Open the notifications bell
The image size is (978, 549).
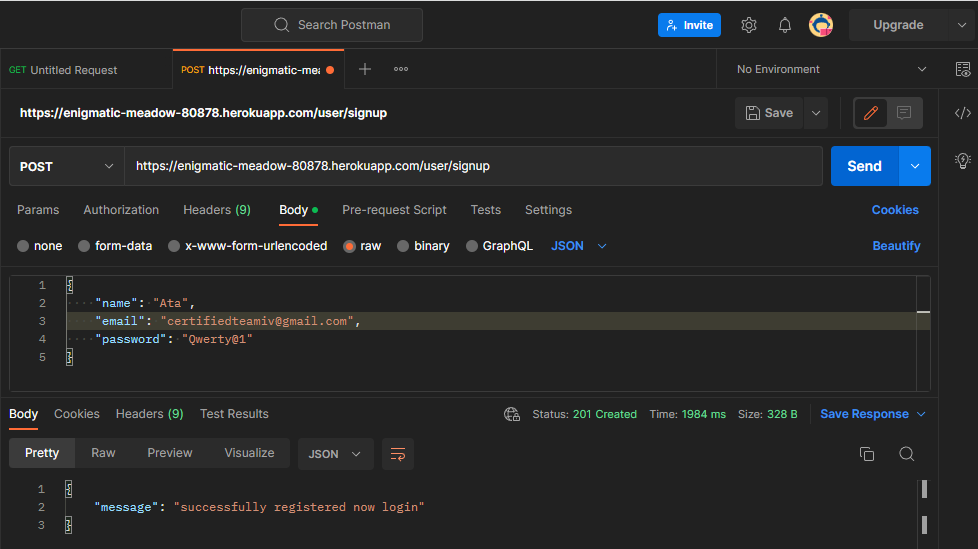pos(785,25)
